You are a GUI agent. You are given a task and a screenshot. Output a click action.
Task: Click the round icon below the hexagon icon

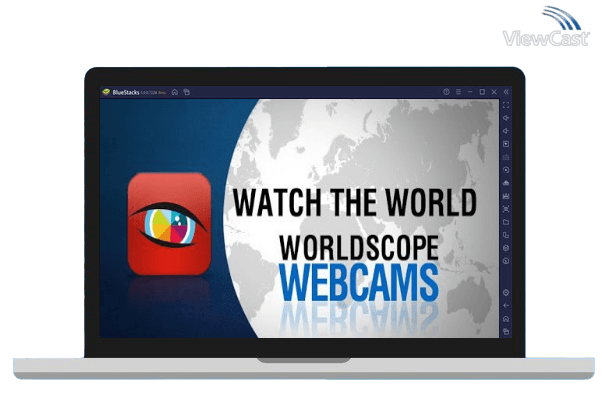[506, 261]
